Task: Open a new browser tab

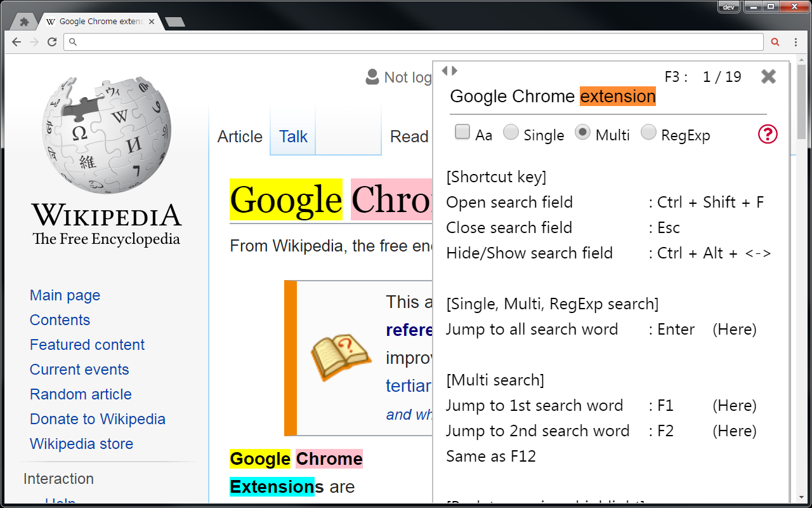Action: click(x=174, y=22)
